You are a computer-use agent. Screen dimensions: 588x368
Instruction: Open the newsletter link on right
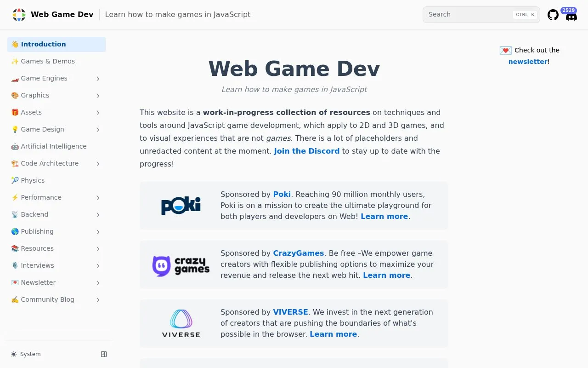528,62
